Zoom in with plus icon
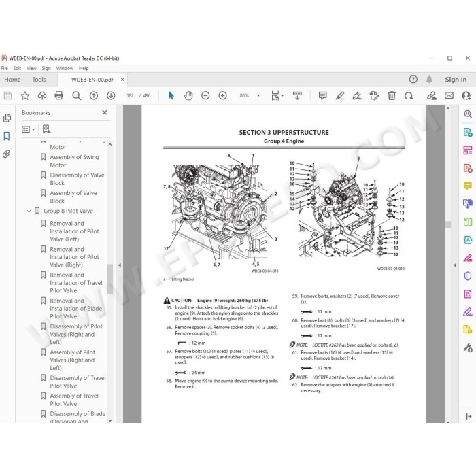This screenshot has width=476, height=476. tap(222, 96)
